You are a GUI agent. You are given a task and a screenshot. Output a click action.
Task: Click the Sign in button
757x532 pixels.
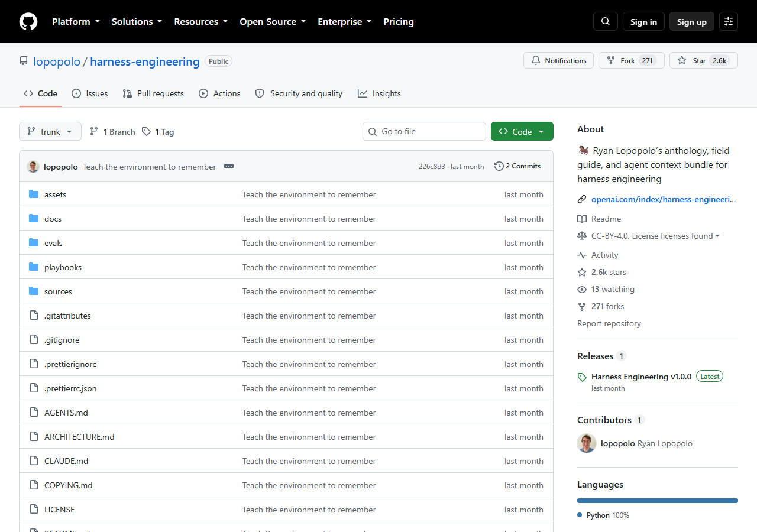(x=643, y=21)
